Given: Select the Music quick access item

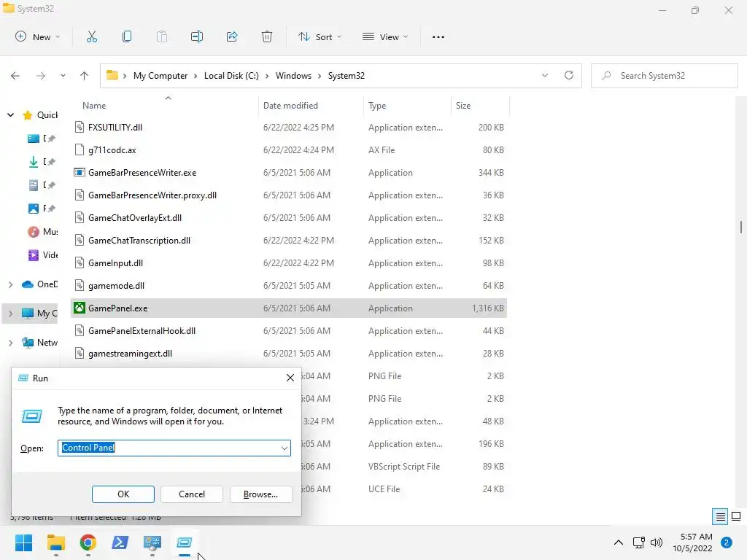Looking at the screenshot, I should (x=43, y=232).
